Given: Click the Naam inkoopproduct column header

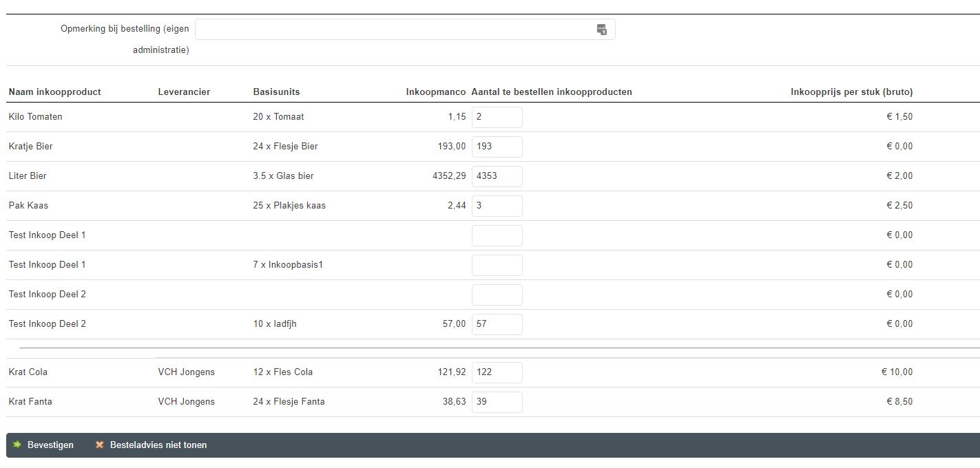Looking at the screenshot, I should [x=55, y=92].
